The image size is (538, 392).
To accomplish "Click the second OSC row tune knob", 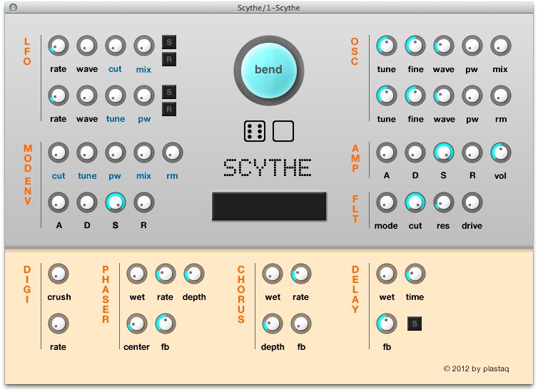I will pos(387,96).
